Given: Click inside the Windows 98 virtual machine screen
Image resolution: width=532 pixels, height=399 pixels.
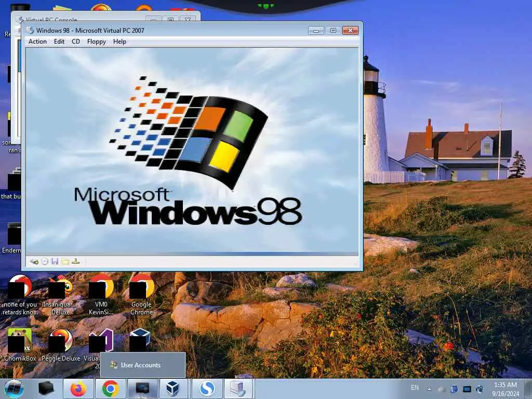Looking at the screenshot, I should (x=192, y=151).
